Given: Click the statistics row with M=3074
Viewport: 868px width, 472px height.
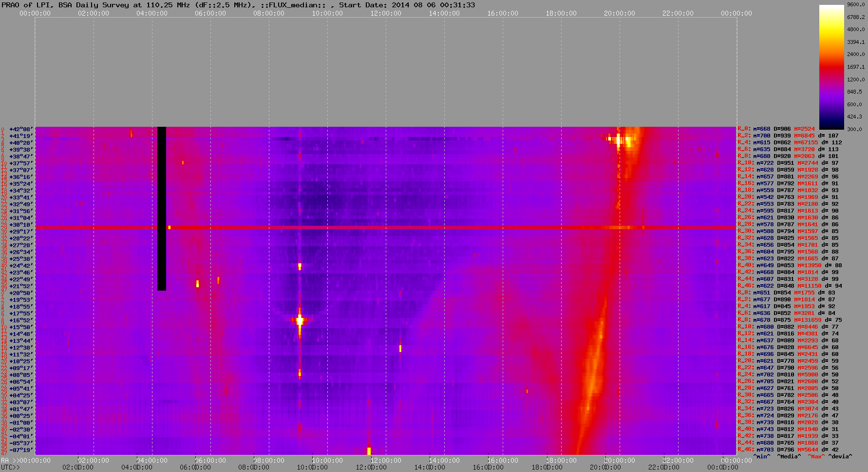Looking at the screenshot, I should pyautogui.click(x=788, y=409).
